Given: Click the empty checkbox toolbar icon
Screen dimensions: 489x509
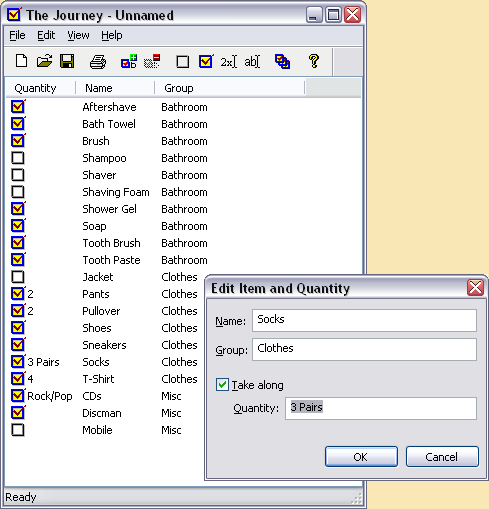Looking at the screenshot, I should click(x=182, y=62).
